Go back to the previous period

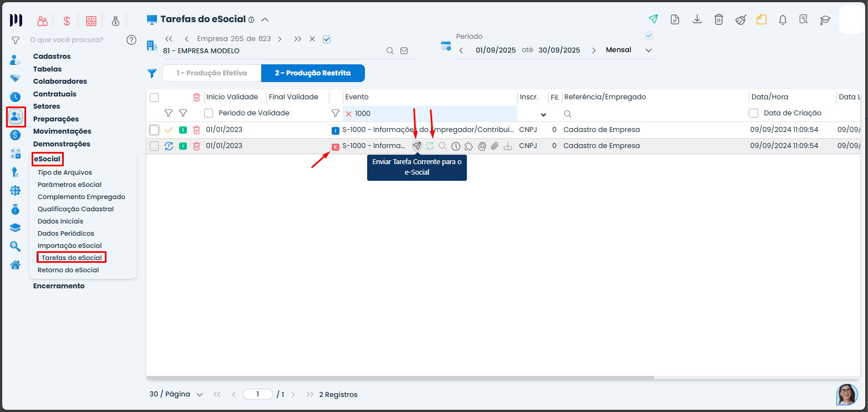(460, 50)
